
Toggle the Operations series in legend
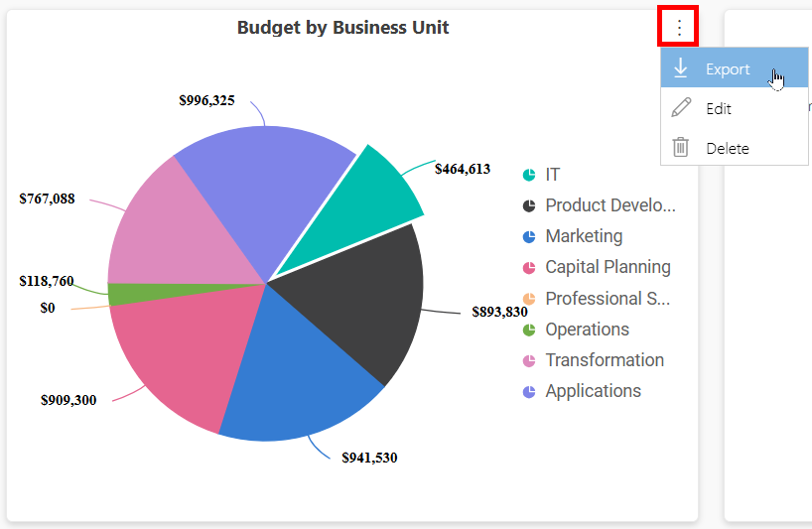pos(576,330)
